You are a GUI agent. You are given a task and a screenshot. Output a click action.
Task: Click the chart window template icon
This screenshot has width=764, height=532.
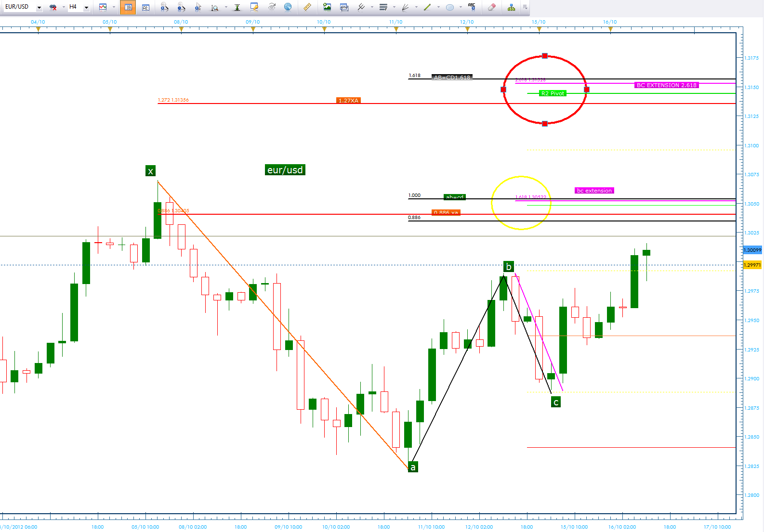click(x=344, y=7)
